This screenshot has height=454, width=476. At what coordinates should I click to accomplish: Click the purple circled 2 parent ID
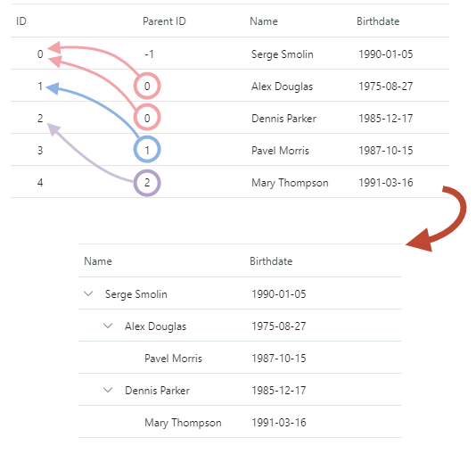(147, 183)
